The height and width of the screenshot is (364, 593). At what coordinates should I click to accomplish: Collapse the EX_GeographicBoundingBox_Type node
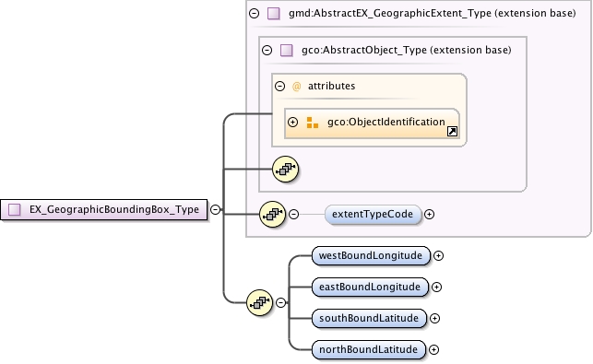click(215, 209)
